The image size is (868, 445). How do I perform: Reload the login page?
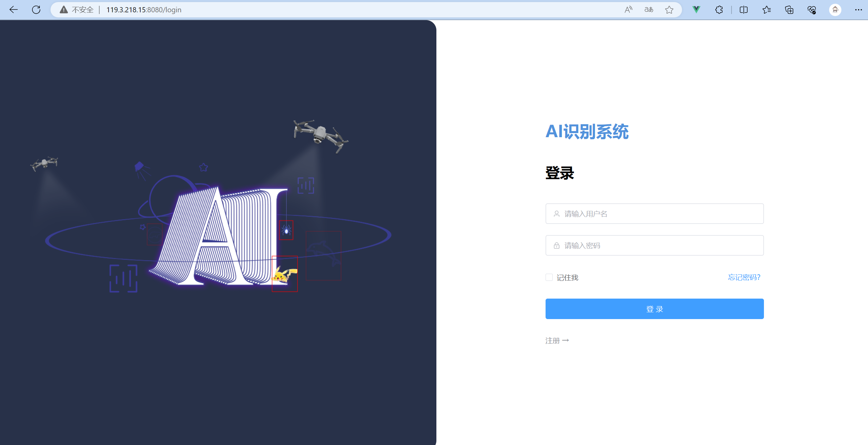(36, 10)
